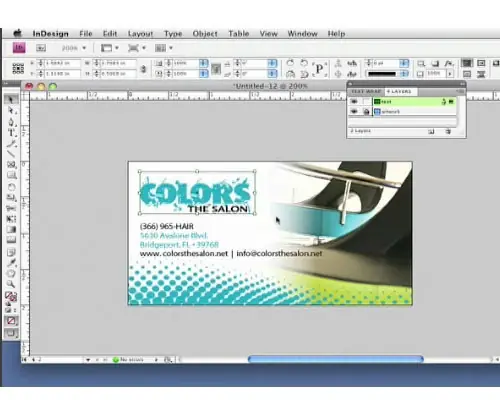Switch to the Text Wrap tab
Viewport: 500px width, 400px height.
pyautogui.click(x=366, y=91)
